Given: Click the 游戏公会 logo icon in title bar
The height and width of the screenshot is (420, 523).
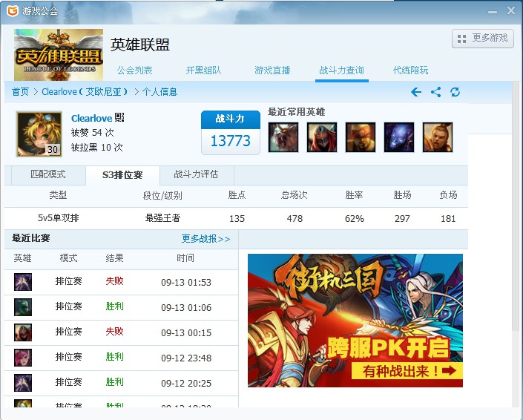Looking at the screenshot, I should click(x=13, y=10).
